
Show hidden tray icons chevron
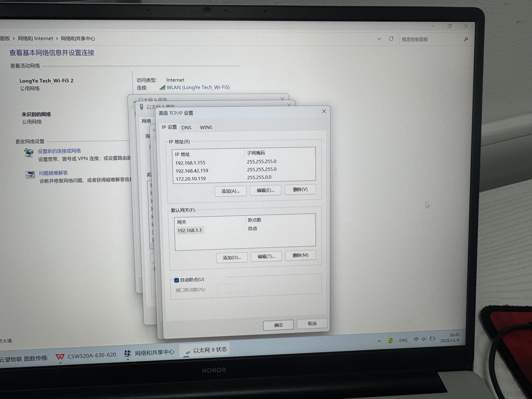click(379, 341)
